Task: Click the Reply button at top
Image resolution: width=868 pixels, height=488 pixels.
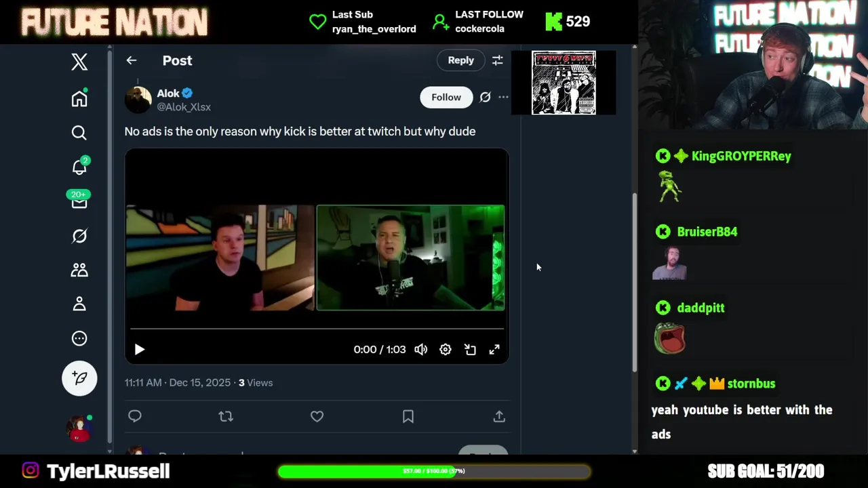Action: [460, 60]
